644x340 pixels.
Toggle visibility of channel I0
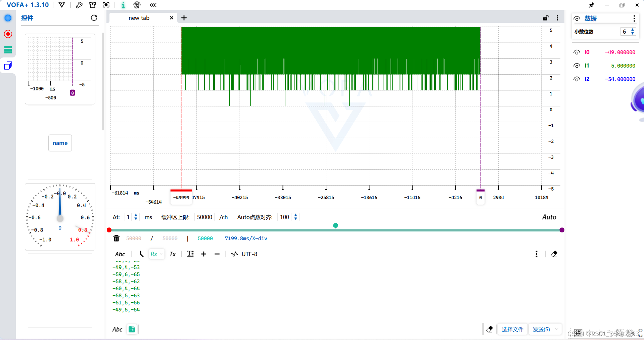pyautogui.click(x=577, y=52)
